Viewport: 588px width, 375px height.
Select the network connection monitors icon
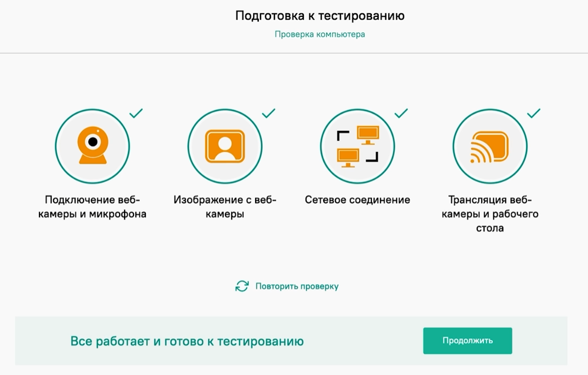[x=358, y=146]
